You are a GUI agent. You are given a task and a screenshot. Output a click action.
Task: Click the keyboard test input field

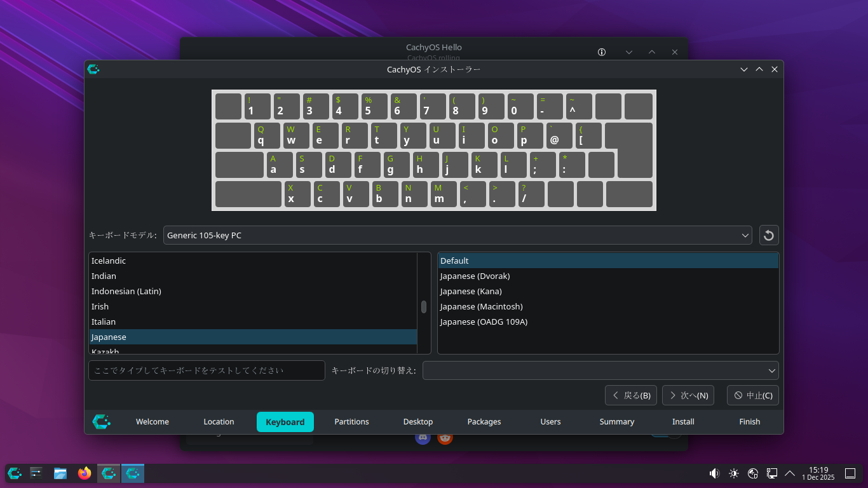[x=207, y=370]
